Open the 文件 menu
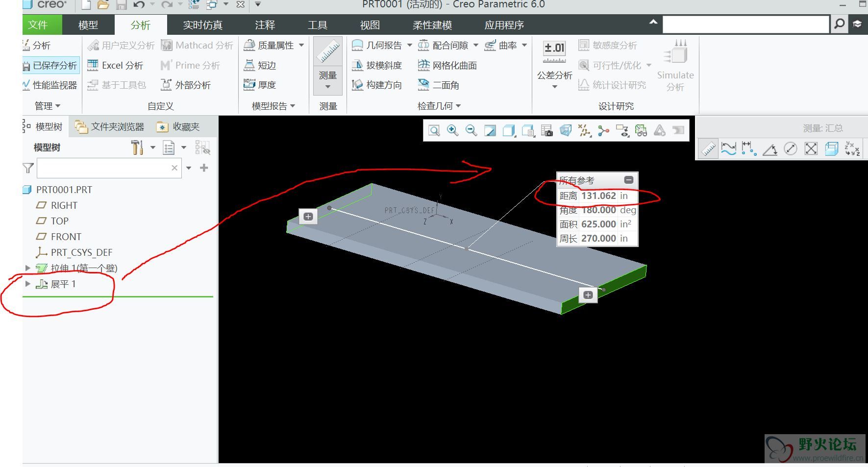Screen dimensions: 868x467 pos(38,25)
